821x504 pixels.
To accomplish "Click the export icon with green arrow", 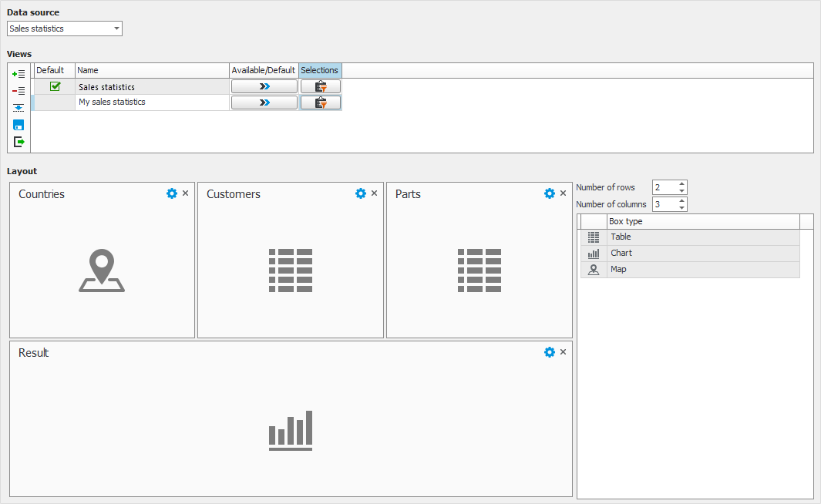I will click(x=19, y=142).
